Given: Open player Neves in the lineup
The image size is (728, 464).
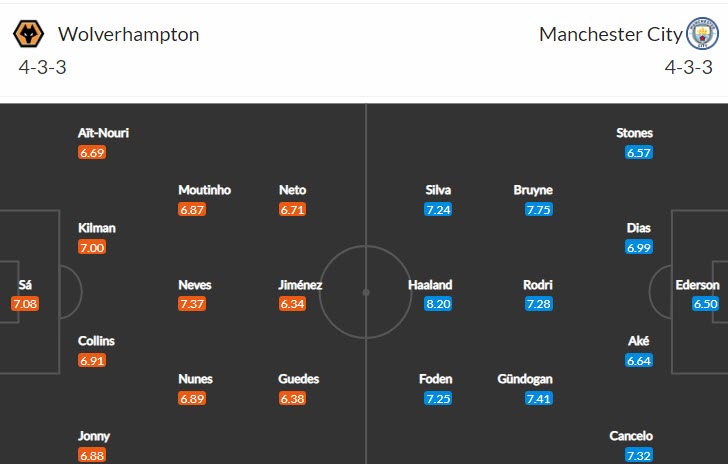Looking at the screenshot, I should (194, 285).
